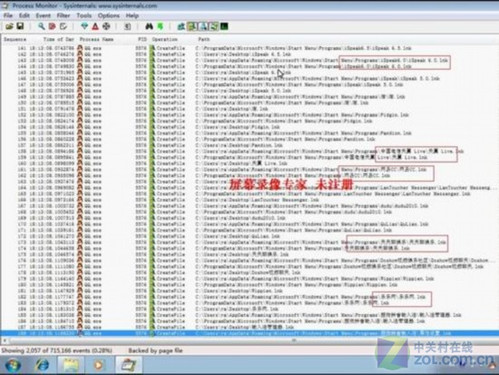
Task: Open the Filter dialog via funnel icon
Action: (84, 26)
